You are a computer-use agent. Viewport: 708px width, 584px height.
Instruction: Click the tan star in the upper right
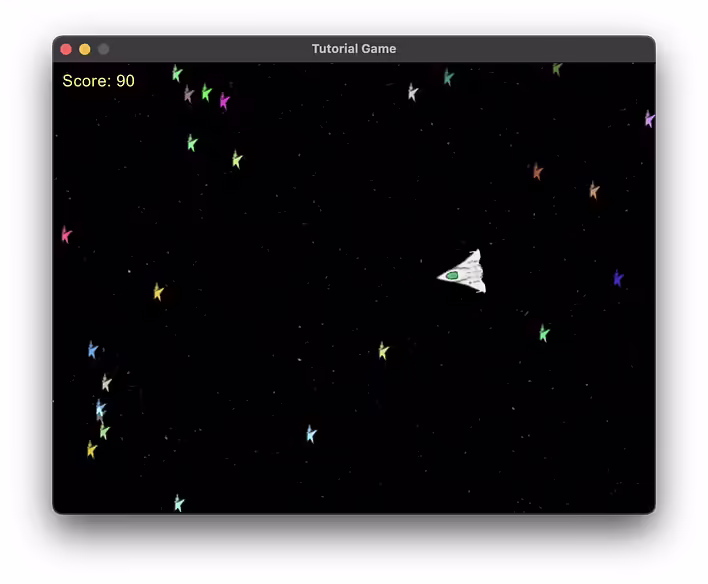pyautogui.click(x=594, y=190)
